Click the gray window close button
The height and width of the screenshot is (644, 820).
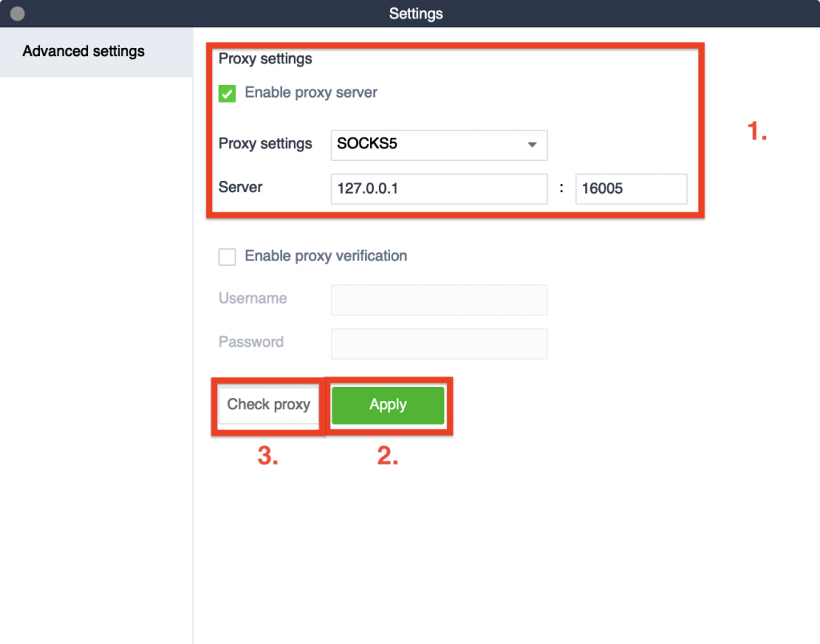click(17, 14)
